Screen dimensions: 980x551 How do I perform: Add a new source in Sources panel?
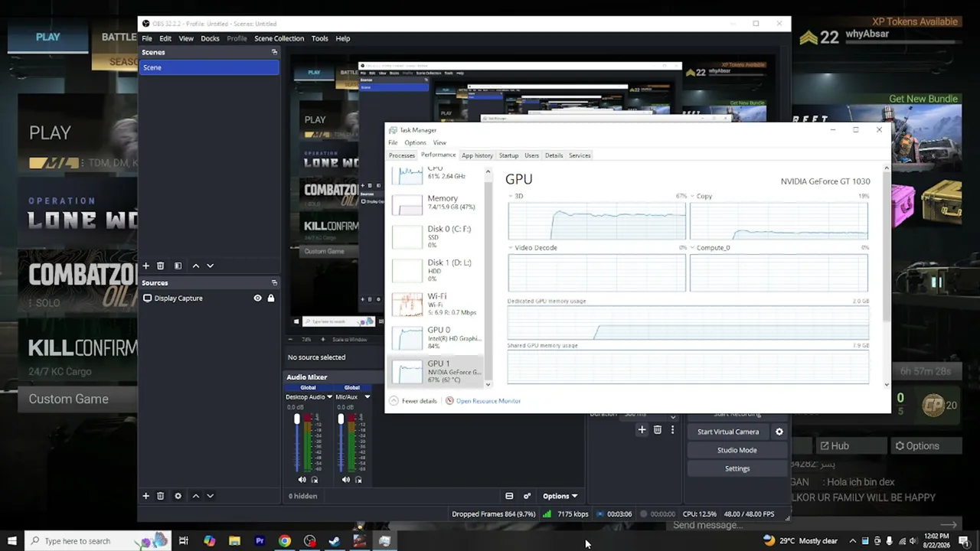(145, 496)
